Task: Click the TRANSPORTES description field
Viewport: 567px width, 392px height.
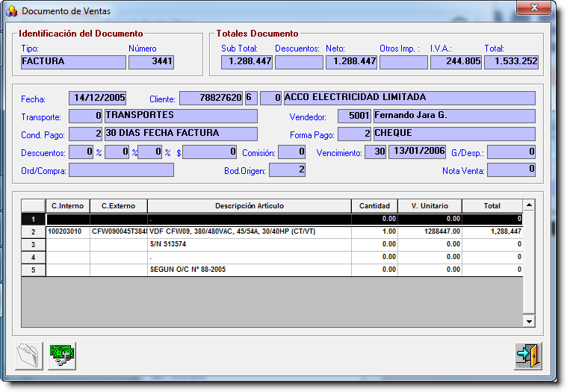Action: [x=182, y=116]
